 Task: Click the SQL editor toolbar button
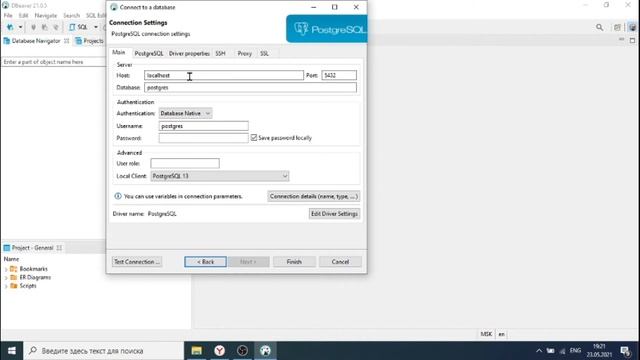point(78,27)
